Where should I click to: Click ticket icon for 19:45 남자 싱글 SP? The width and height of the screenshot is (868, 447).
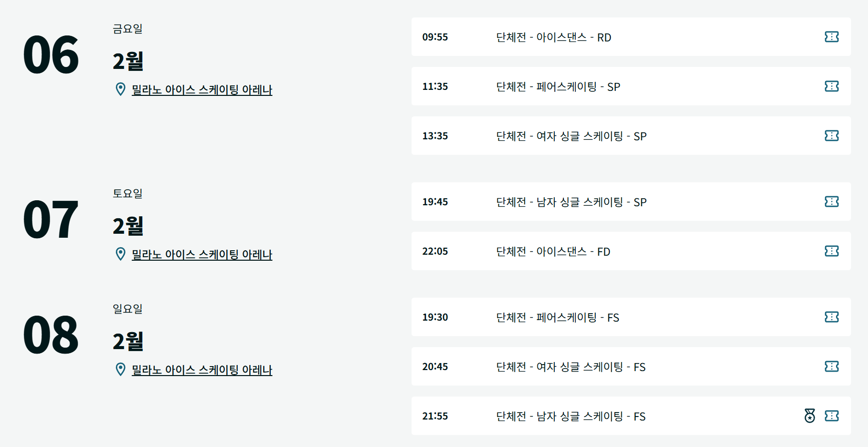[x=832, y=202]
